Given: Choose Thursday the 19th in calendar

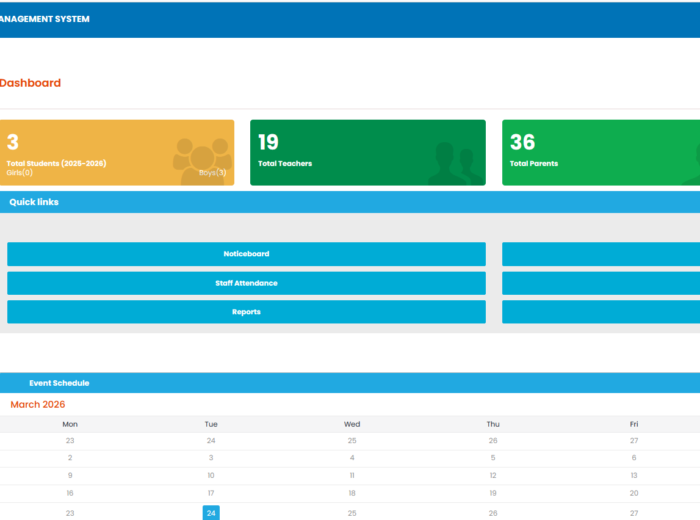Looking at the screenshot, I should (493, 493).
